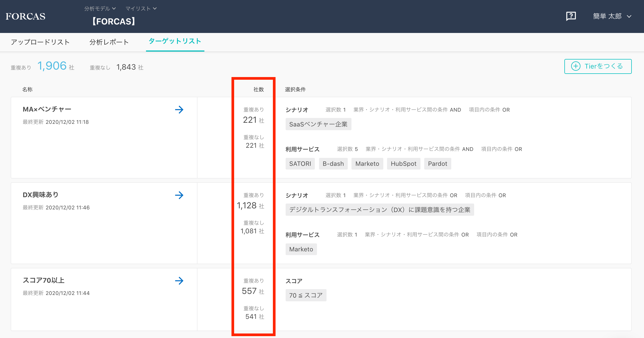
Task: Click the help question mark icon
Action: 571,16
